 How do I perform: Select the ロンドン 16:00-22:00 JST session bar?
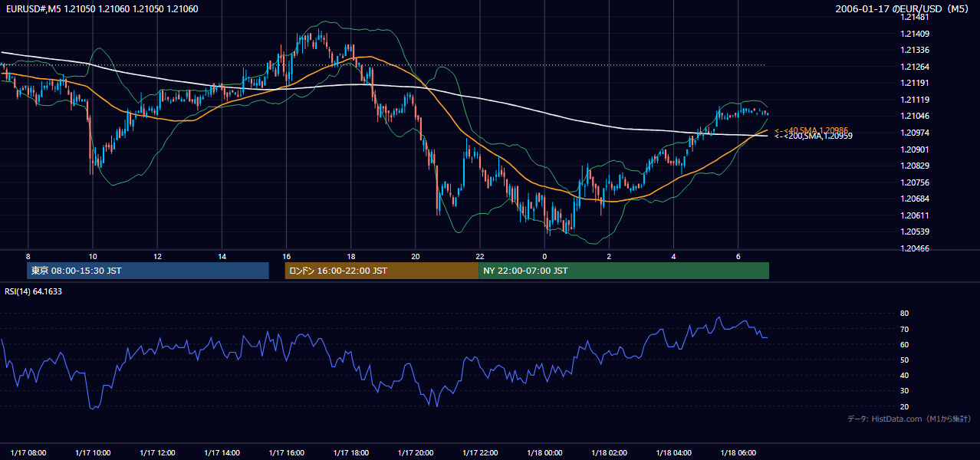coord(381,271)
